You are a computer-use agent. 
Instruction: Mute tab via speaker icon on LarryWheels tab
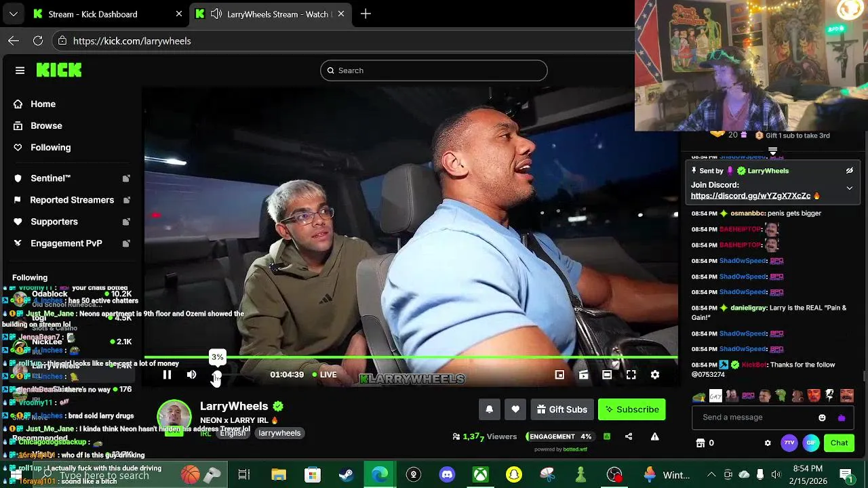pos(216,14)
